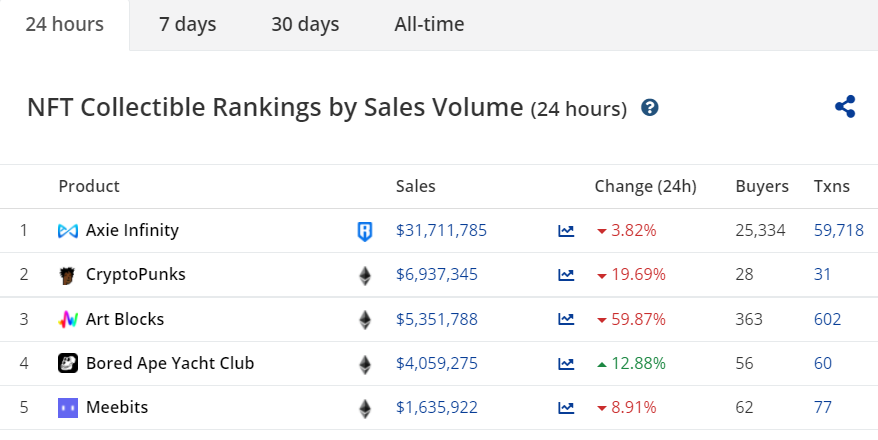The image size is (878, 440).
Task: Click the share icon
Action: tap(845, 107)
